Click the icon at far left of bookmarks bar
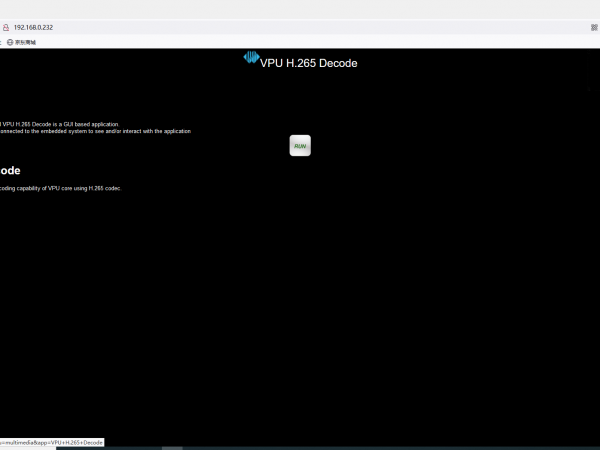Image resolution: width=600 pixels, height=450 pixels. pos(2,42)
